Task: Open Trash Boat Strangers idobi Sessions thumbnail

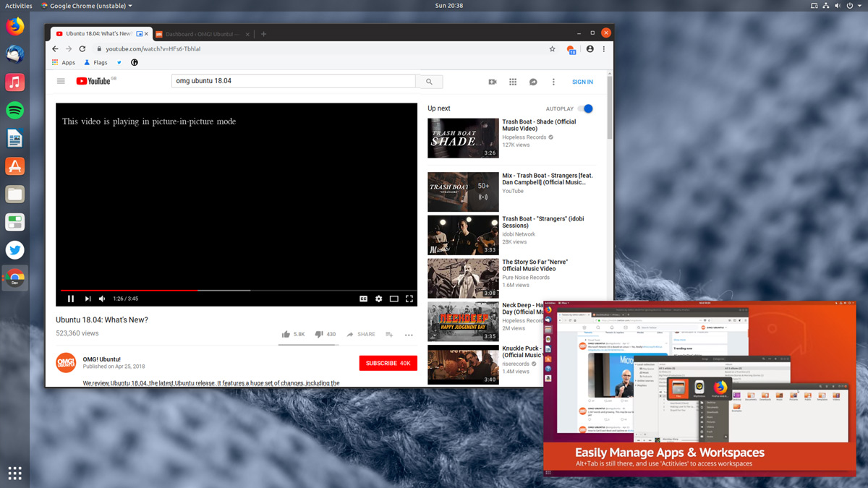Action: coord(463,235)
